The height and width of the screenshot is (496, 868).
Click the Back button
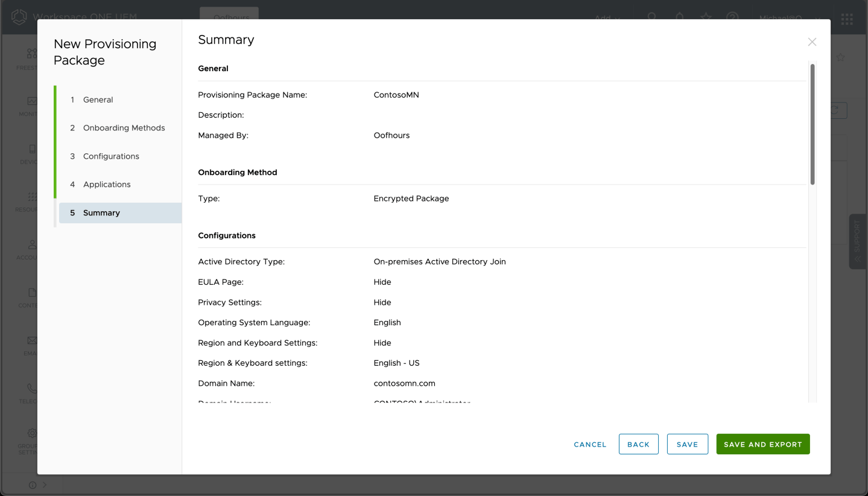(638, 444)
